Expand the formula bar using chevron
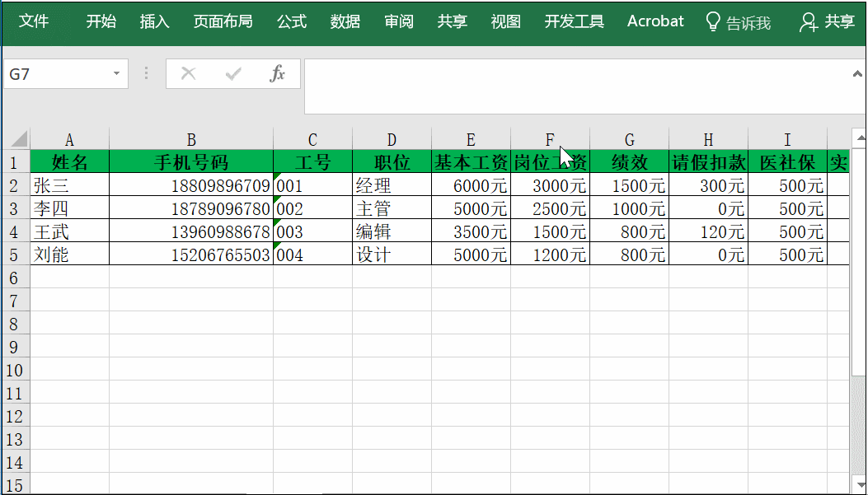 (857, 74)
